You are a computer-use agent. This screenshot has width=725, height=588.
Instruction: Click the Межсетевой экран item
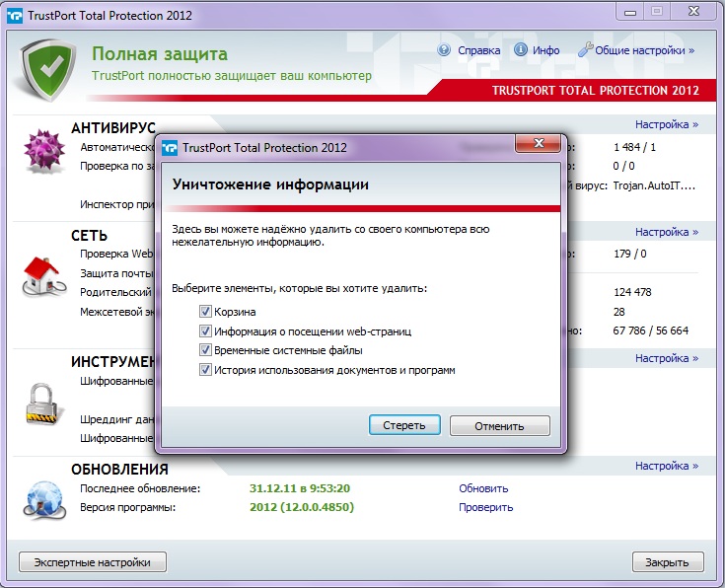117,312
